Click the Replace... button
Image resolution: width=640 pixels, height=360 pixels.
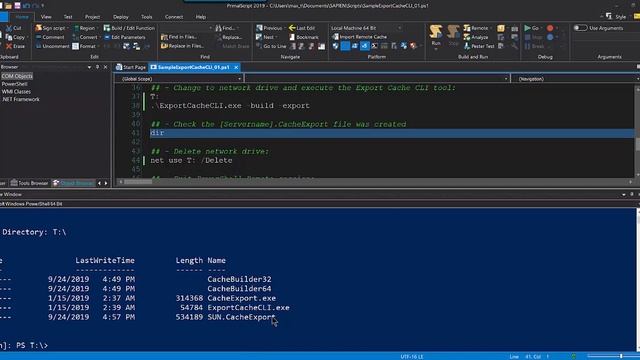click(x=229, y=37)
